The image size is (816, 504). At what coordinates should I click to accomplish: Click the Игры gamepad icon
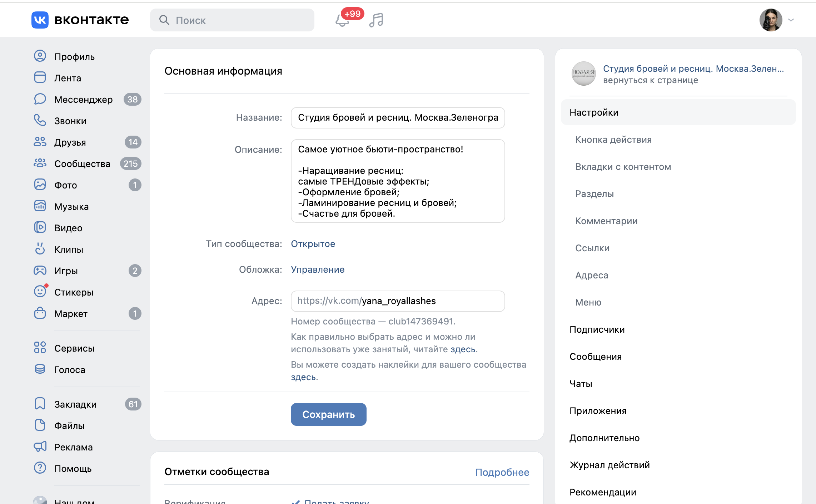[x=40, y=270]
